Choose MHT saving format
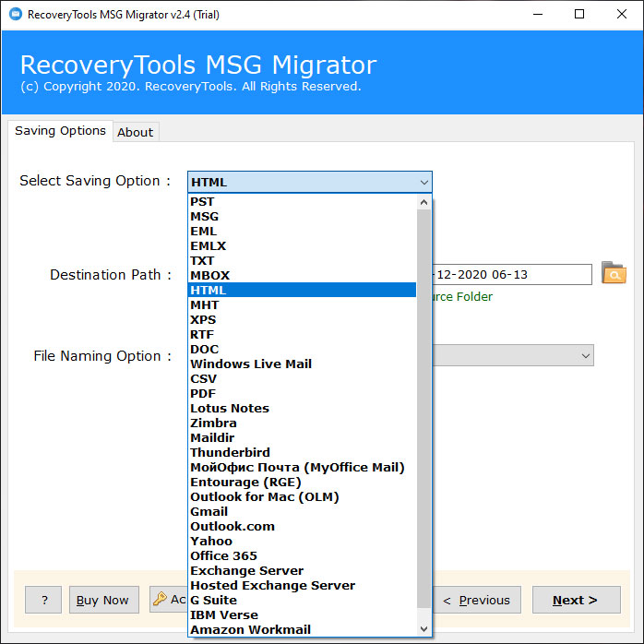644x644 pixels. point(302,305)
